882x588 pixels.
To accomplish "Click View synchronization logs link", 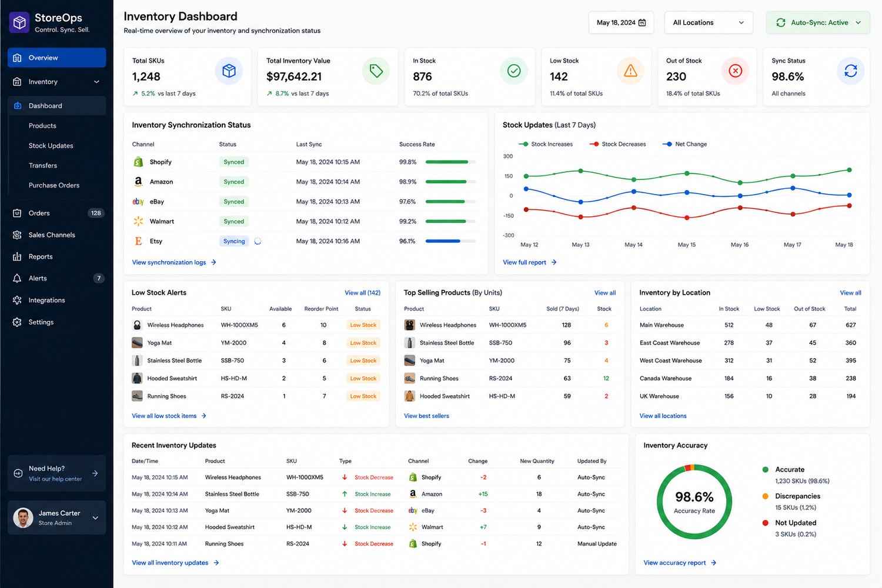I will 174,262.
